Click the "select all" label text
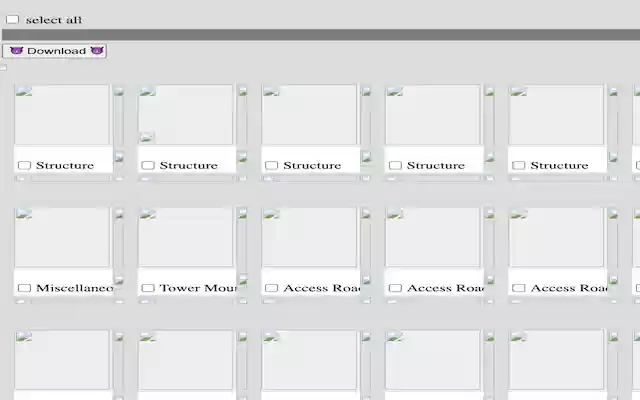 click(54, 20)
